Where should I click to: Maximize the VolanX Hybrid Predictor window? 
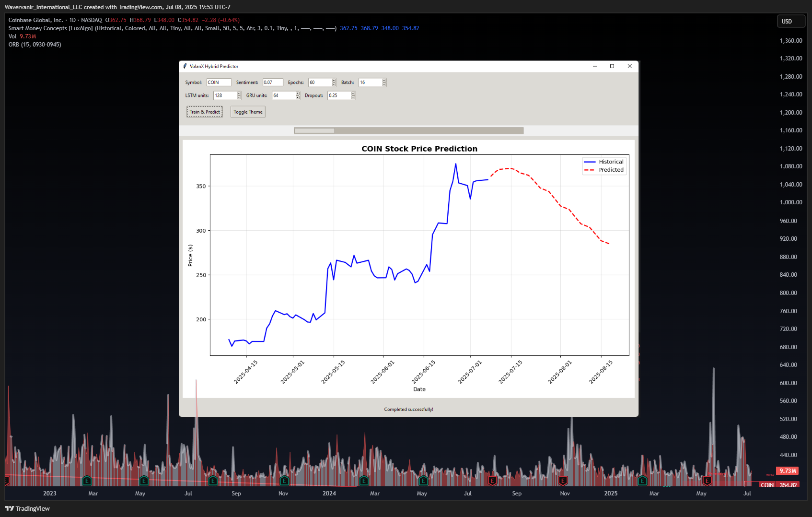coord(612,66)
